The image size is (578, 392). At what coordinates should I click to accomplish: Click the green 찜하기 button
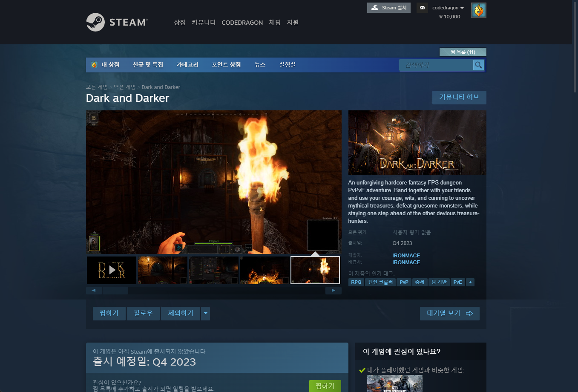coord(325,386)
